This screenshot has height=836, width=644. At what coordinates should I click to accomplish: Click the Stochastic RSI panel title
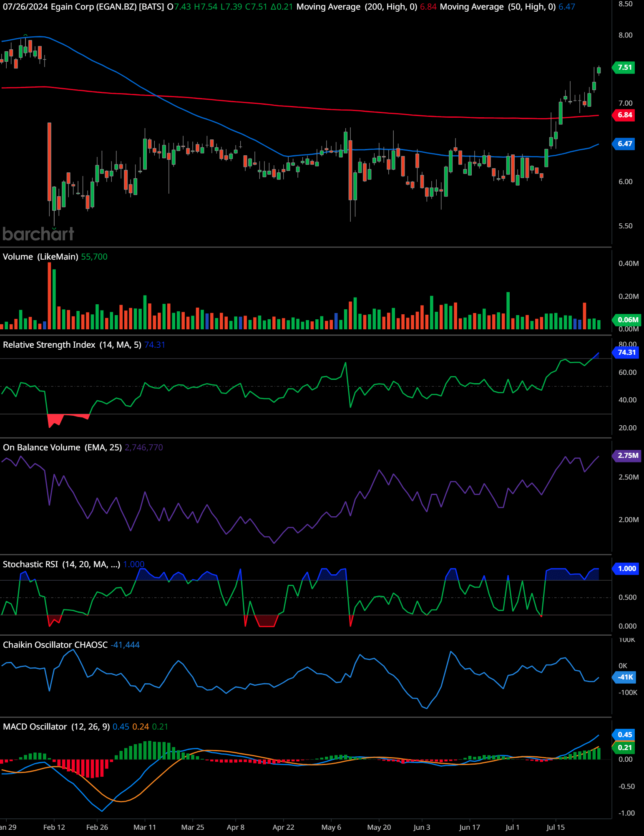point(61,564)
